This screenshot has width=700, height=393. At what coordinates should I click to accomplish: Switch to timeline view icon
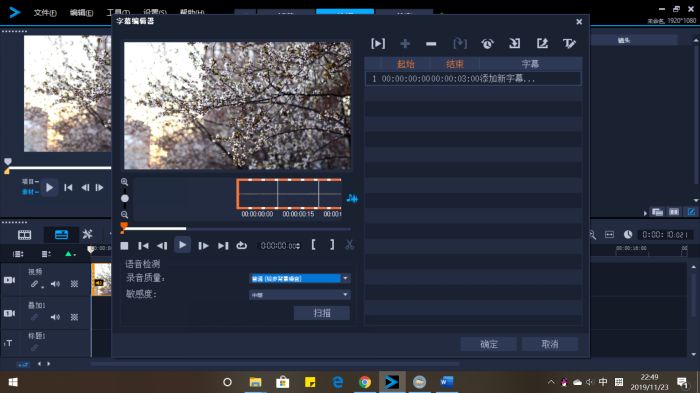pyautogui.click(x=61, y=234)
